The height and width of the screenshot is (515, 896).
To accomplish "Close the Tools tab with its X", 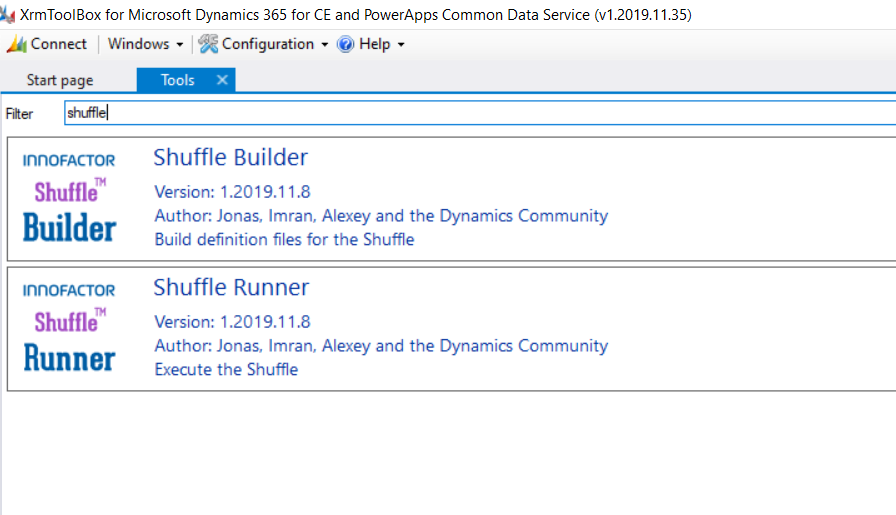I will coord(222,80).
